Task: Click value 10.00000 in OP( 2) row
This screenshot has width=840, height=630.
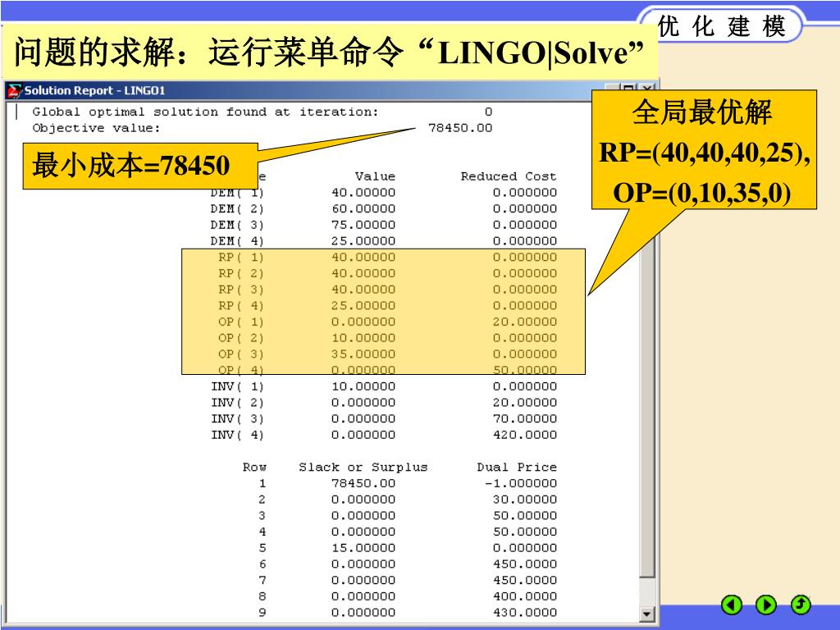Action: coord(363,338)
